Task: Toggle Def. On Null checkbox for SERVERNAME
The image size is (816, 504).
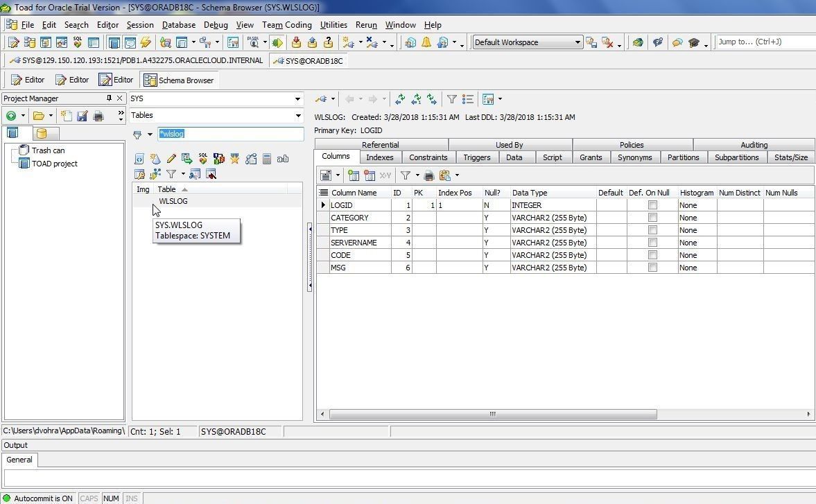Action: pos(652,243)
